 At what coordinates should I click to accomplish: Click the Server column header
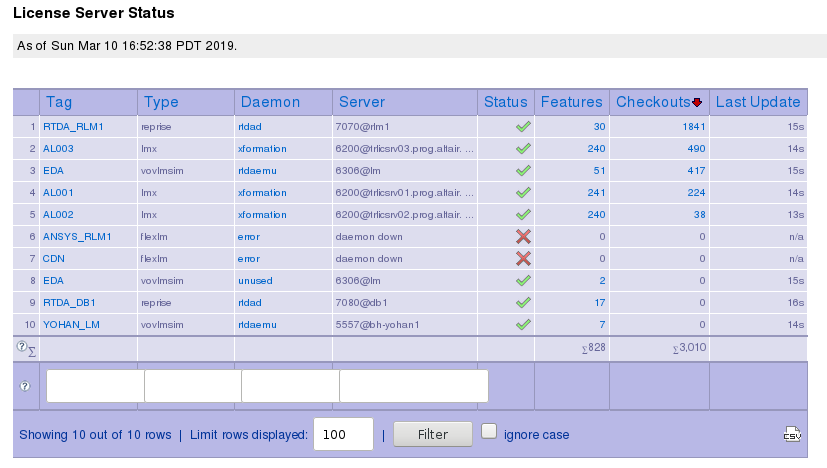pyautogui.click(x=362, y=102)
